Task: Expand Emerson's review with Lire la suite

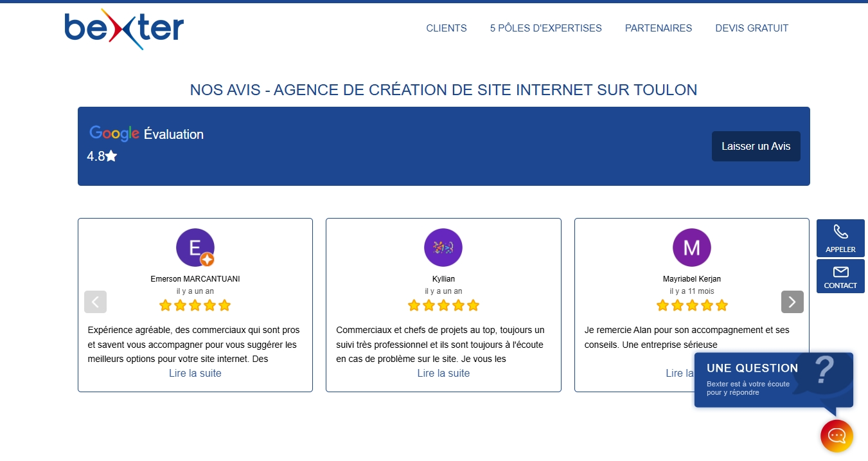Action: click(195, 374)
